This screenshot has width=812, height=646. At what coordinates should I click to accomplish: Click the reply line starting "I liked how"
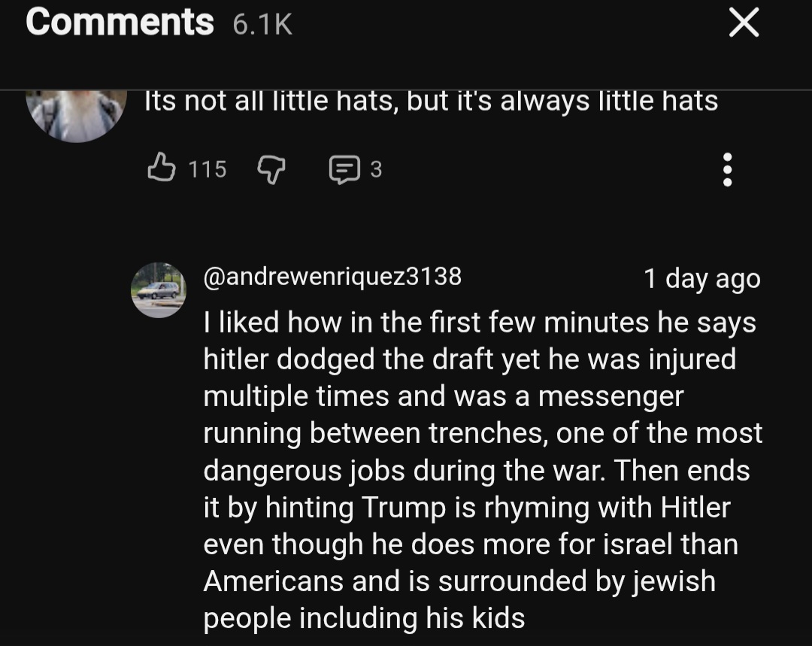tap(479, 323)
